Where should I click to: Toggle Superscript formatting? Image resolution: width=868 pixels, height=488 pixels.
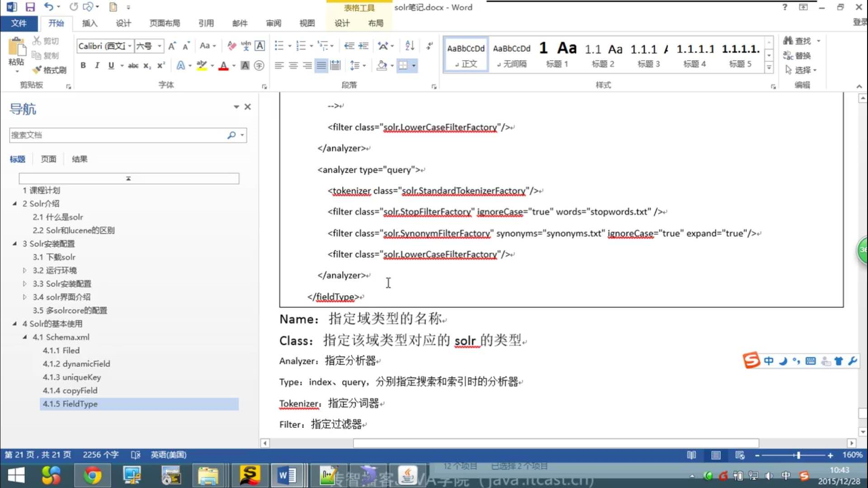point(161,66)
